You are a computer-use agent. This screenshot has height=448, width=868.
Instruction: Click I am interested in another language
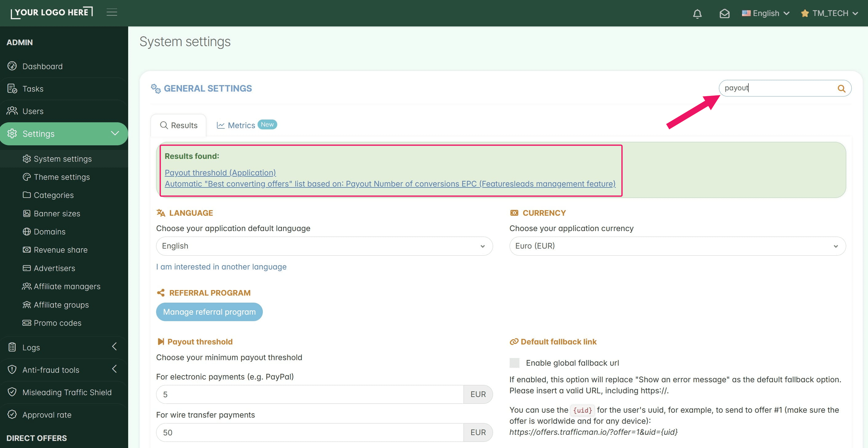coord(221,267)
